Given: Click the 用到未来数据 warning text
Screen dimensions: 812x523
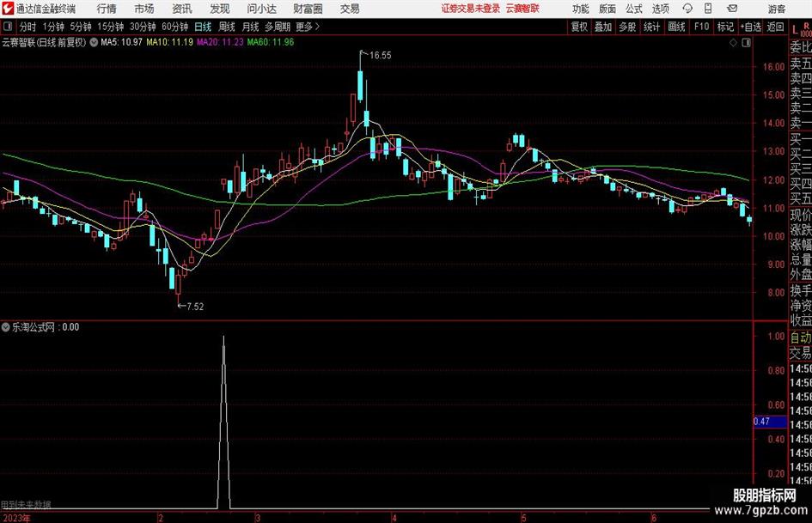Looking at the screenshot, I should click(x=26, y=504).
